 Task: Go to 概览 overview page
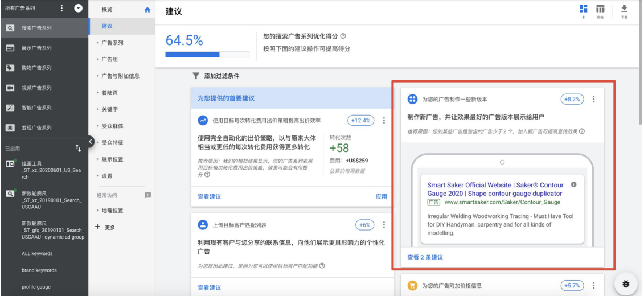pyautogui.click(x=107, y=10)
